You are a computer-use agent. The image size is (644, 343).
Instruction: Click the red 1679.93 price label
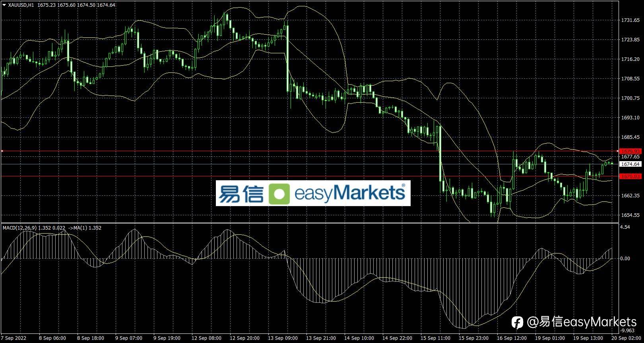631,151
